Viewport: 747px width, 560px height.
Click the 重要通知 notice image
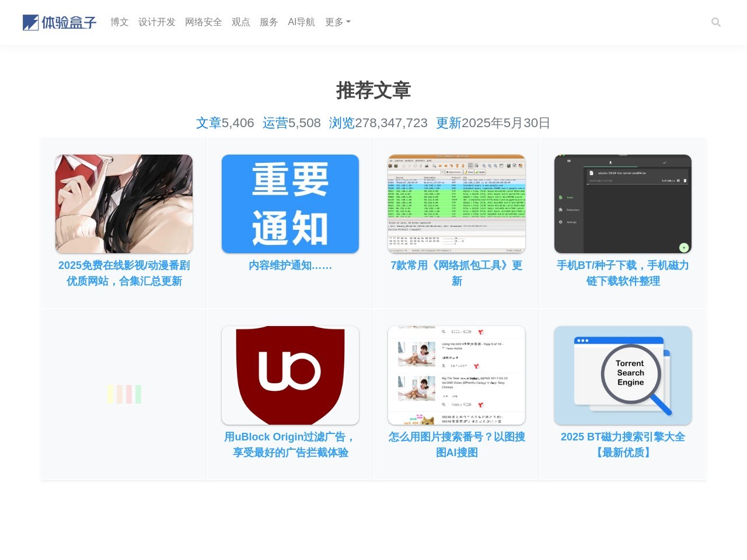[290, 204]
